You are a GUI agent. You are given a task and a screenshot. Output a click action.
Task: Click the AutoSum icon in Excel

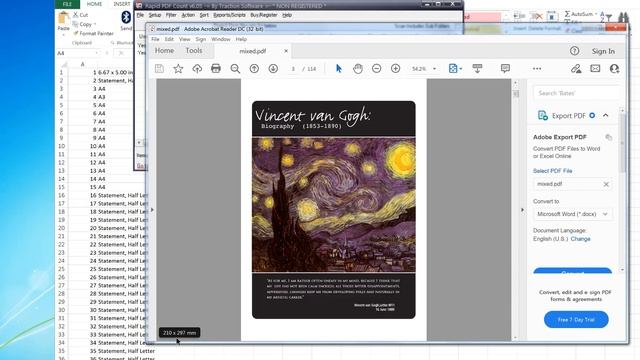[579, 14]
